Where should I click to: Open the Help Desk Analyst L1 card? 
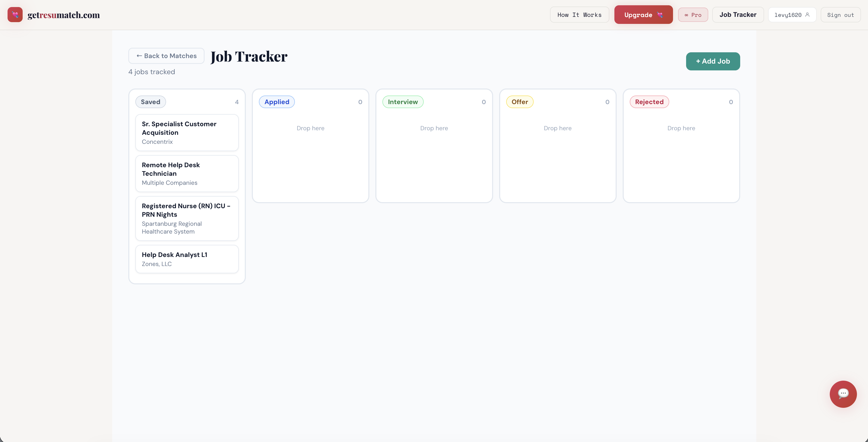coord(187,259)
